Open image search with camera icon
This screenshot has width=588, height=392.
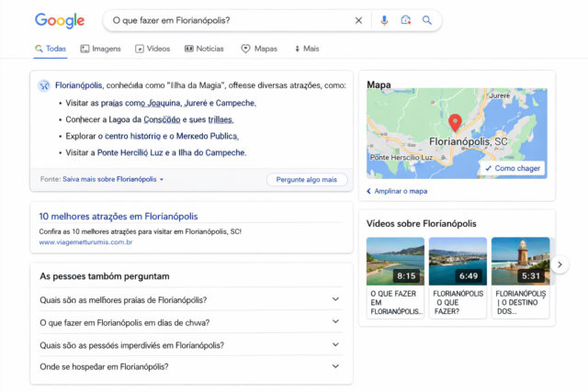(405, 20)
